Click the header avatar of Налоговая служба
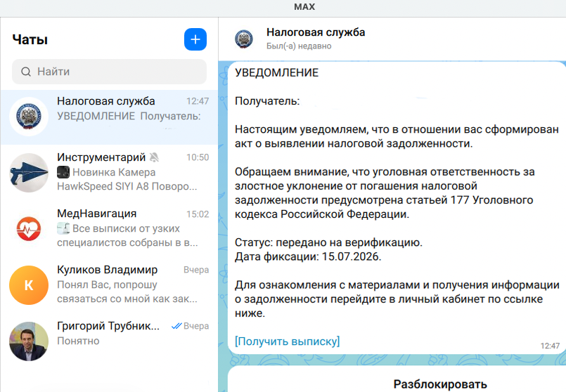The height and width of the screenshot is (392, 566). [x=244, y=39]
